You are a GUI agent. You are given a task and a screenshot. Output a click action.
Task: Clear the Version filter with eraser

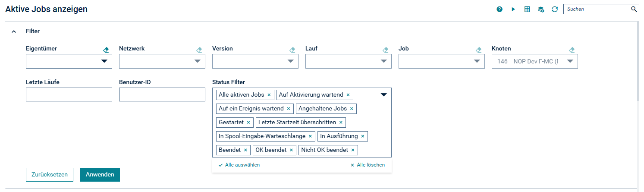click(292, 50)
